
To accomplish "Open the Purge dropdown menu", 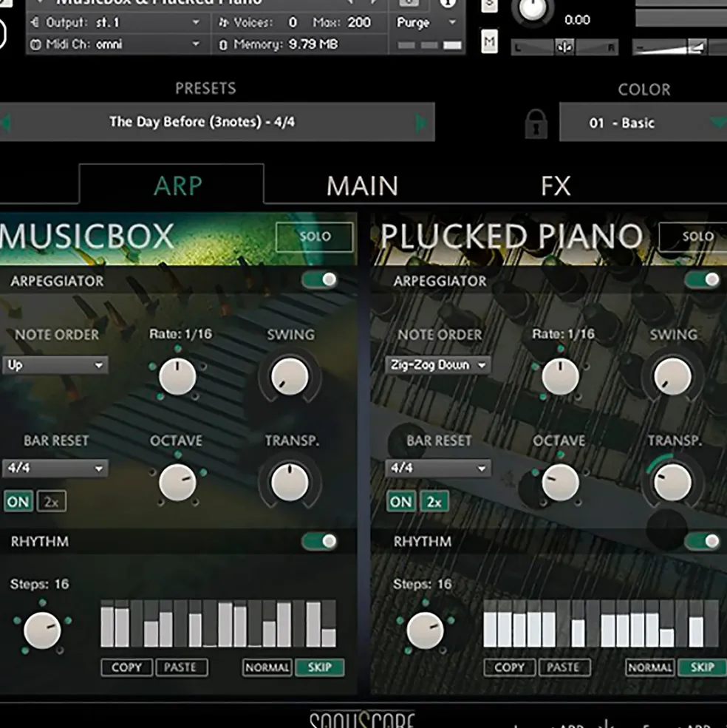I will (x=426, y=22).
